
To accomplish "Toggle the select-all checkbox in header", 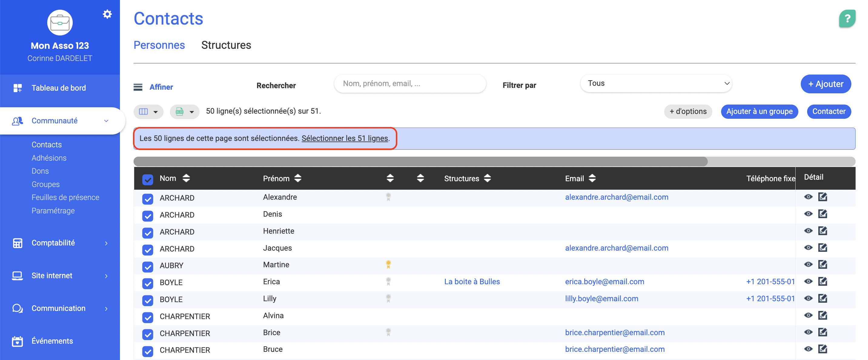I will (147, 179).
